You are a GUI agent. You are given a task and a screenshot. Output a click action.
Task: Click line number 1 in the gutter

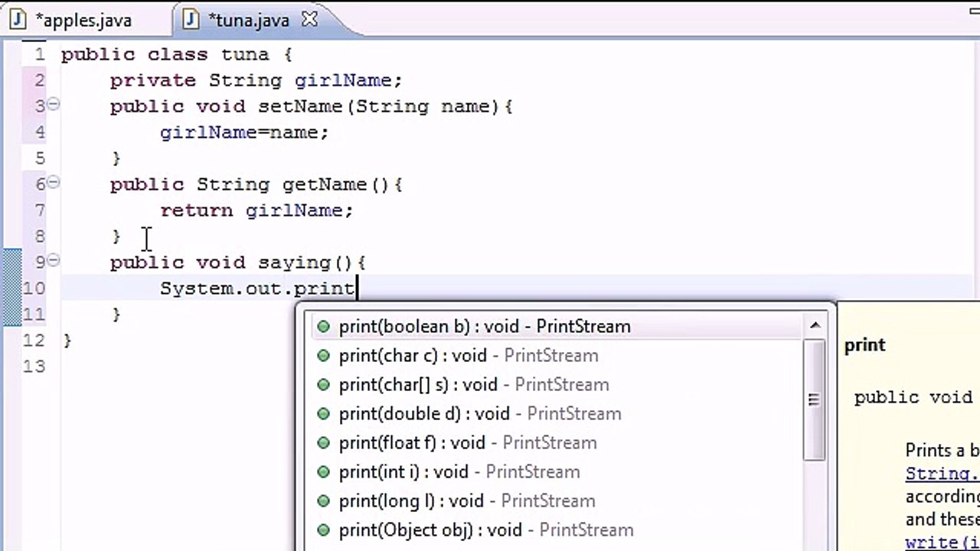pos(40,54)
